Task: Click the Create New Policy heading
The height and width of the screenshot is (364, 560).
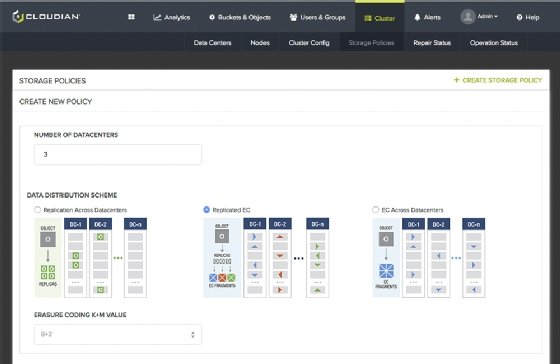Action: 56,101
